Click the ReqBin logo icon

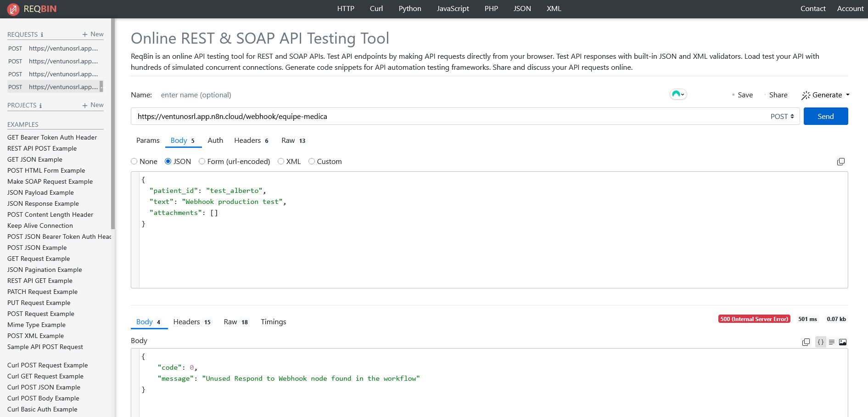coord(13,9)
